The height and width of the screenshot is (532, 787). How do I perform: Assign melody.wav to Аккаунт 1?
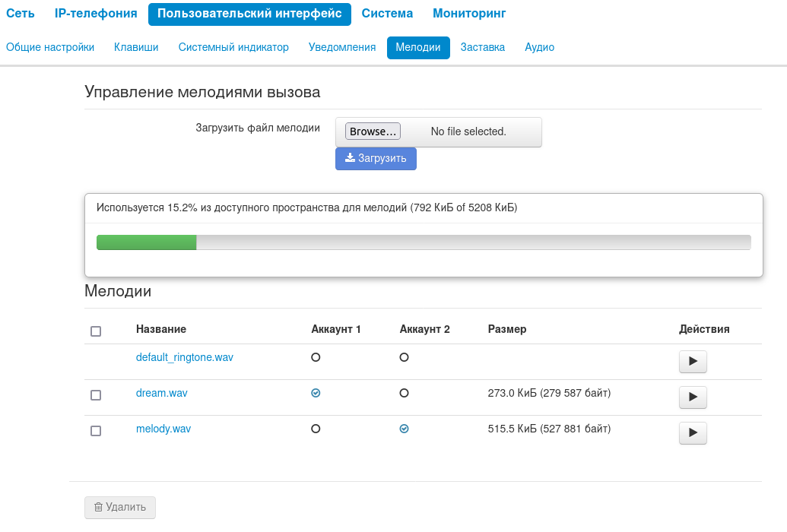click(x=316, y=429)
